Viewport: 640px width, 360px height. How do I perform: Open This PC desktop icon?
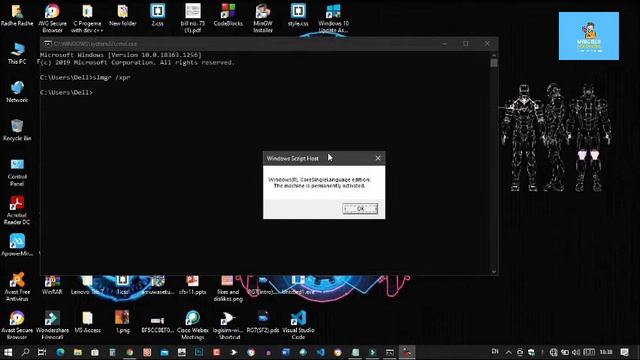coord(17,53)
